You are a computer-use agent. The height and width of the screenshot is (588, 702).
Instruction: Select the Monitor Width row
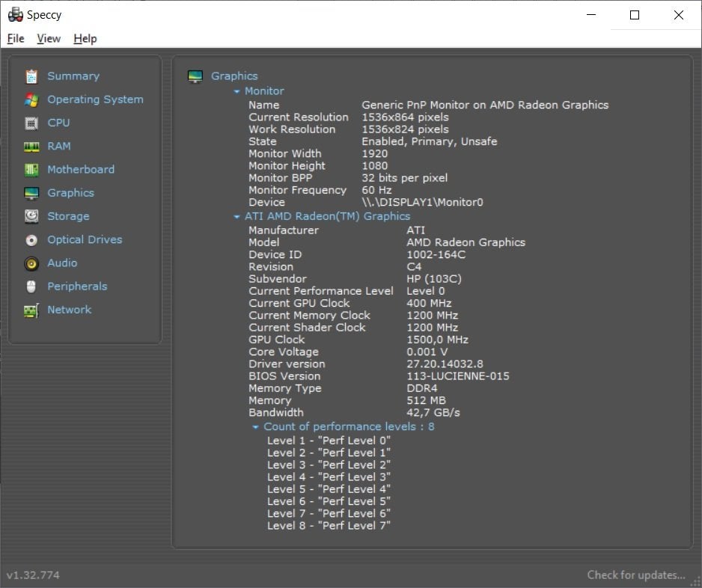coord(318,153)
